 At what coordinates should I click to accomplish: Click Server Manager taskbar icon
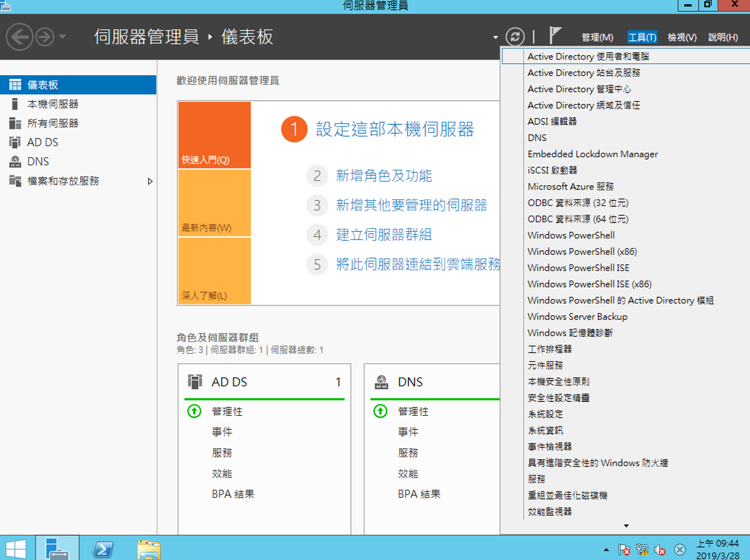[x=58, y=548]
